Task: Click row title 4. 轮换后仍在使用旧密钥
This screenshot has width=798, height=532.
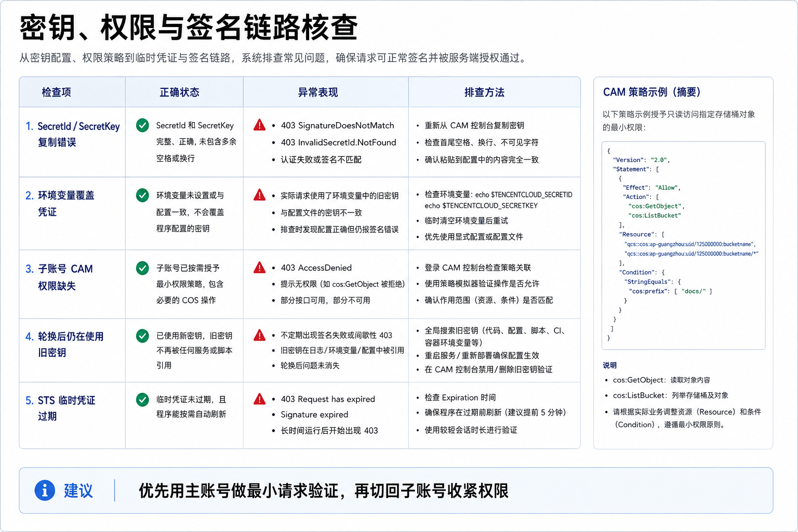Action: click(x=64, y=344)
